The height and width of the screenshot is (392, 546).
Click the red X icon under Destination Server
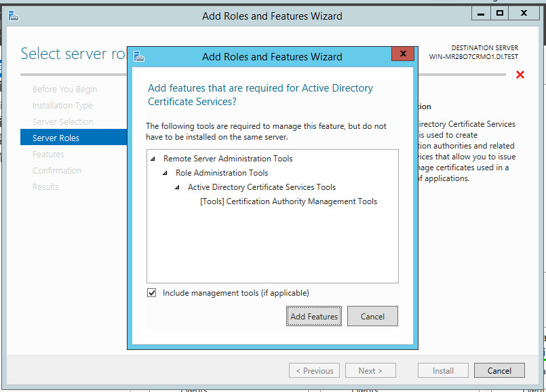click(x=520, y=75)
